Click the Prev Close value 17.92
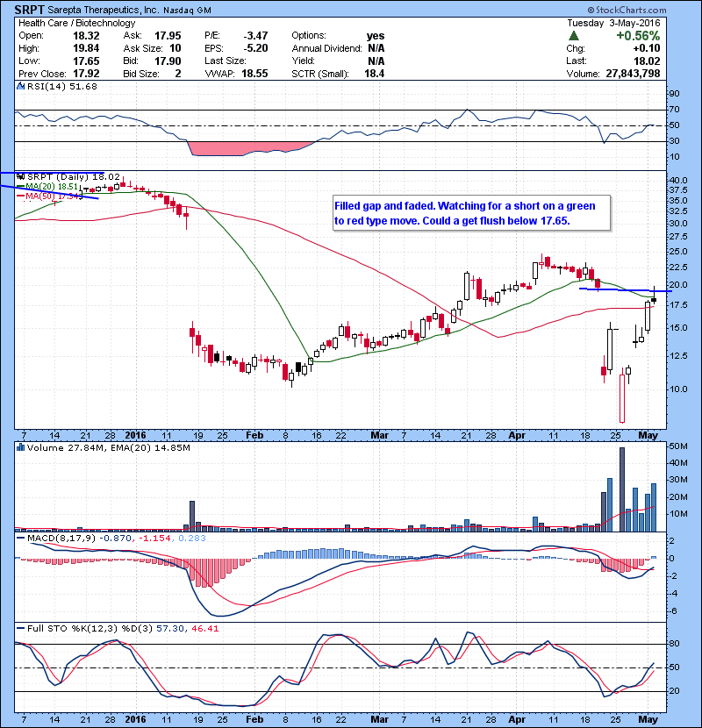Image resolution: width=702 pixels, height=728 pixels. [x=86, y=74]
